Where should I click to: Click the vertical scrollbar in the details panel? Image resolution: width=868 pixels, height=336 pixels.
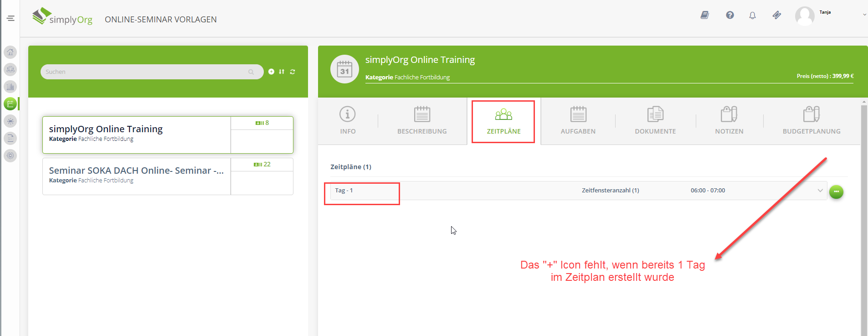coord(864,219)
